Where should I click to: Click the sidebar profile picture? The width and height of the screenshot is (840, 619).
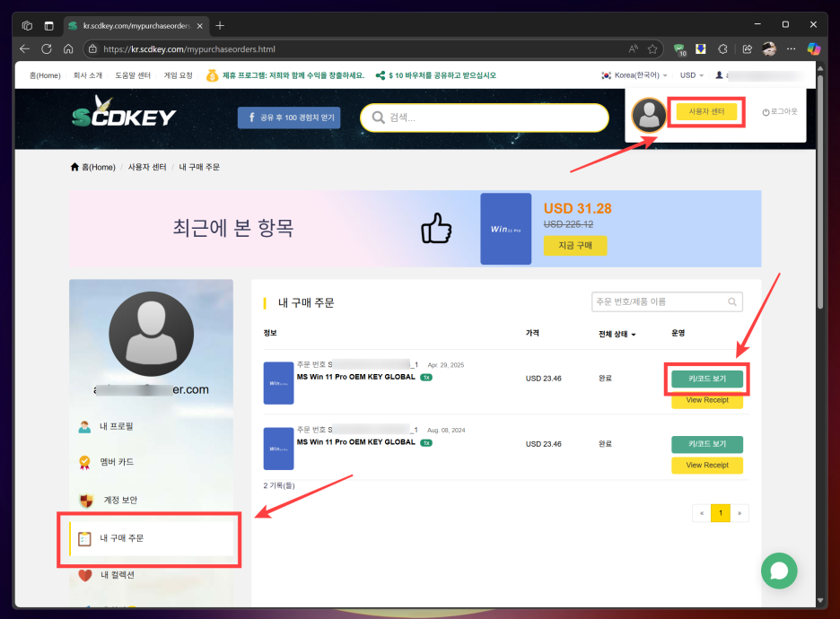[x=151, y=334]
